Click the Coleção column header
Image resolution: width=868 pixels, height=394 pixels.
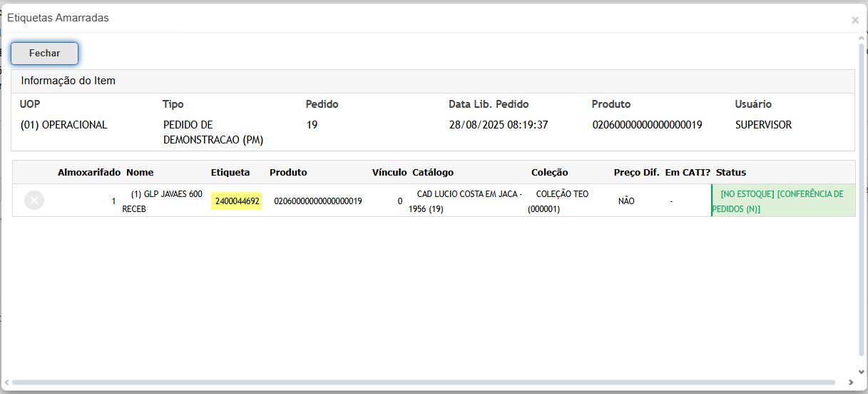pos(550,173)
